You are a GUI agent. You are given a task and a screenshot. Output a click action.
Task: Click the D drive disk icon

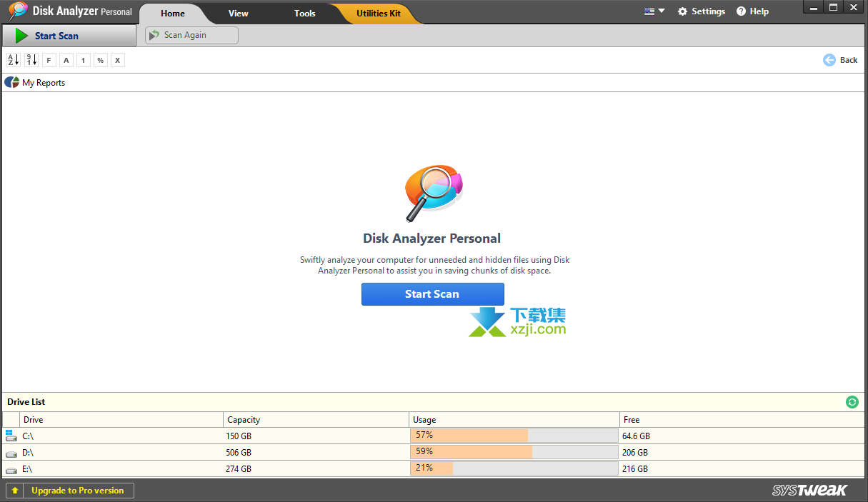pyautogui.click(x=11, y=453)
